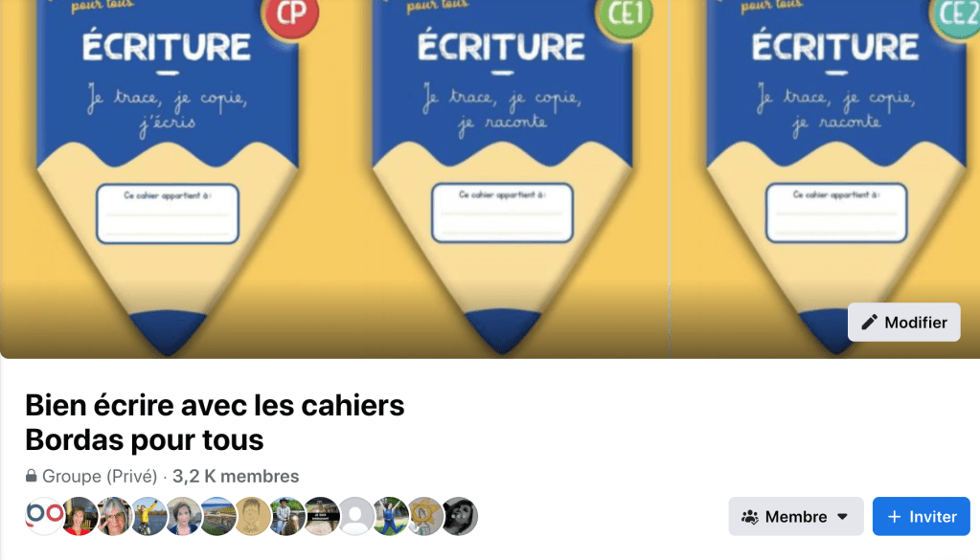Click the CE1 Écriture notebook cover image
The height and width of the screenshot is (560, 980).
point(502,178)
